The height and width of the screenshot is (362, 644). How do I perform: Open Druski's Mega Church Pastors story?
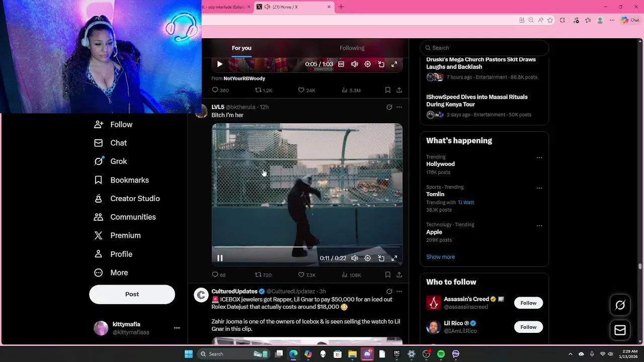481,63
